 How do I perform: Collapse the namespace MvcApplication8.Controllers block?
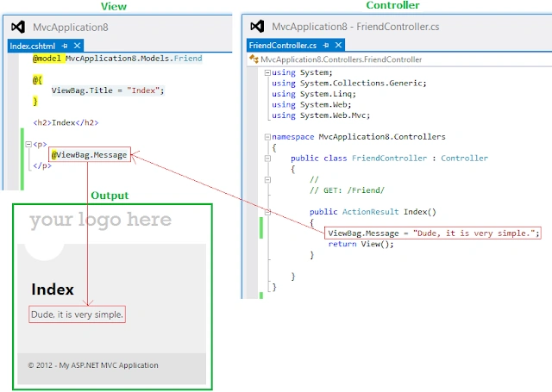267,137
